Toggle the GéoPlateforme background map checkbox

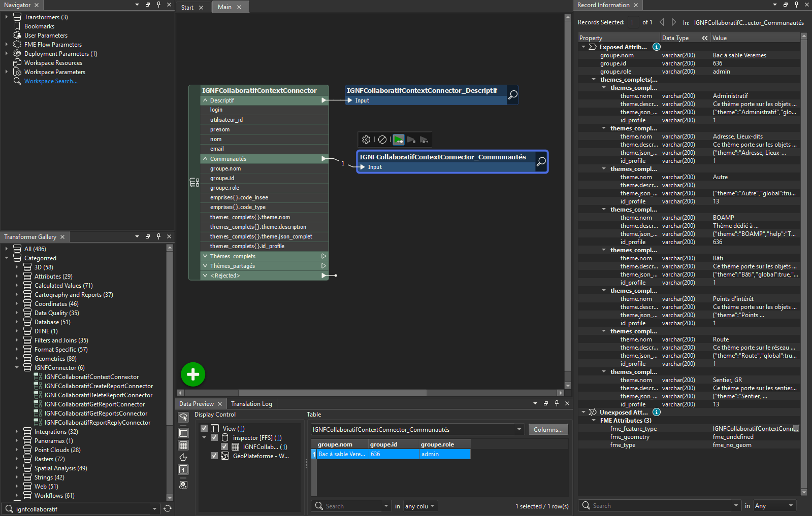tap(214, 456)
